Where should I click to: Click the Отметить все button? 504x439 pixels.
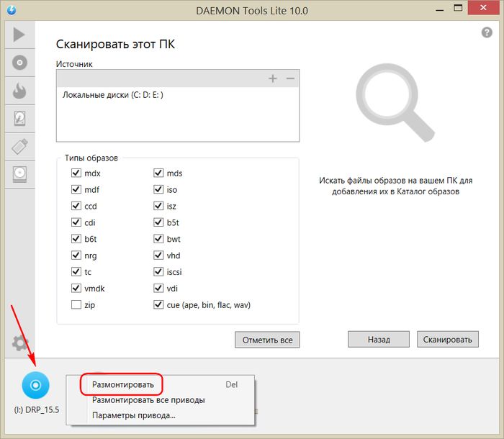pyautogui.click(x=267, y=340)
